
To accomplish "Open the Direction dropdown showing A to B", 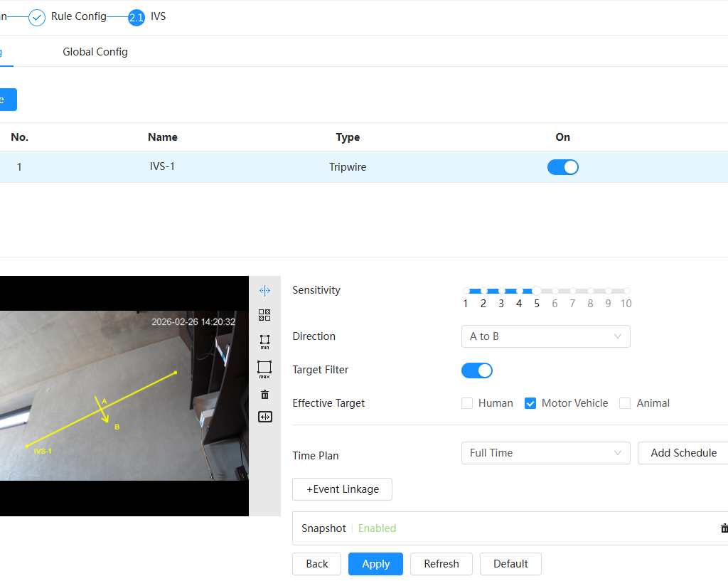I will 545,336.
